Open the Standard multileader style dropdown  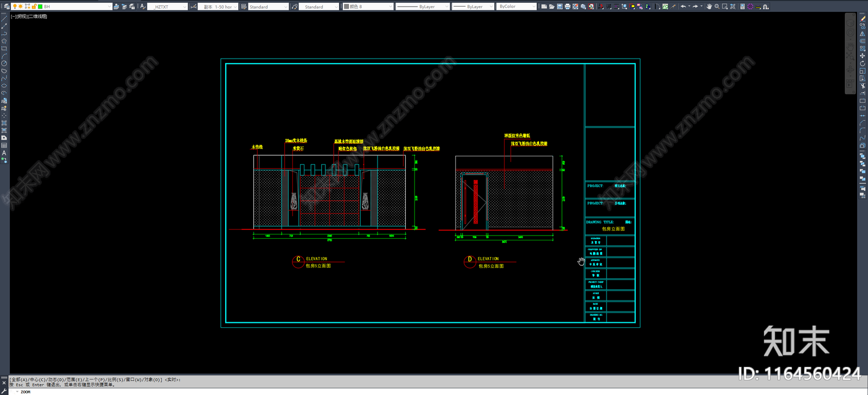point(336,7)
